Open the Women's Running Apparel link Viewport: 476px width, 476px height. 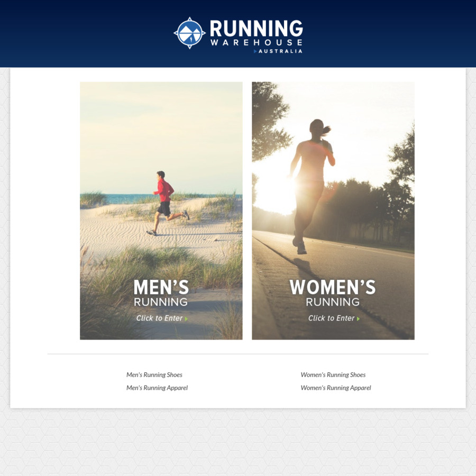(x=336, y=388)
